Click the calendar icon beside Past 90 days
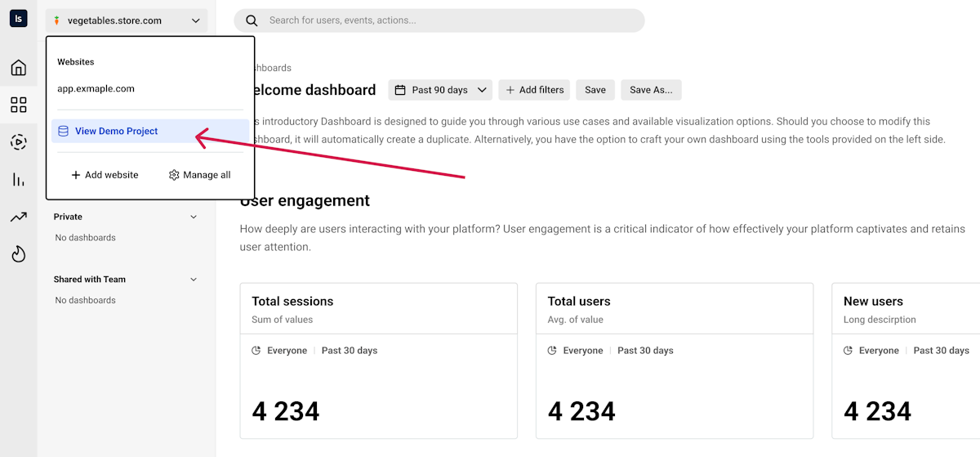This screenshot has width=980, height=457. point(400,90)
